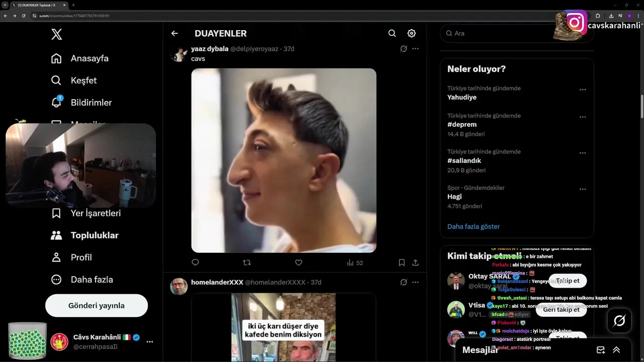Open browser tab search dropdown
644x362 pixels.
click(5, 5)
